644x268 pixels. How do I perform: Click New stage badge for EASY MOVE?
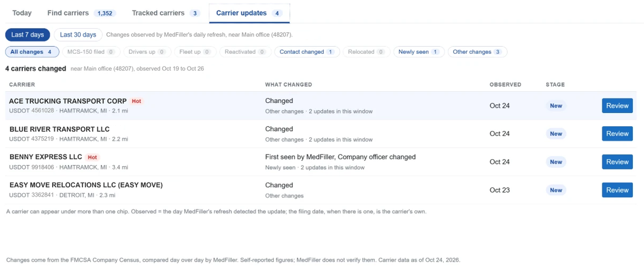tap(556, 190)
